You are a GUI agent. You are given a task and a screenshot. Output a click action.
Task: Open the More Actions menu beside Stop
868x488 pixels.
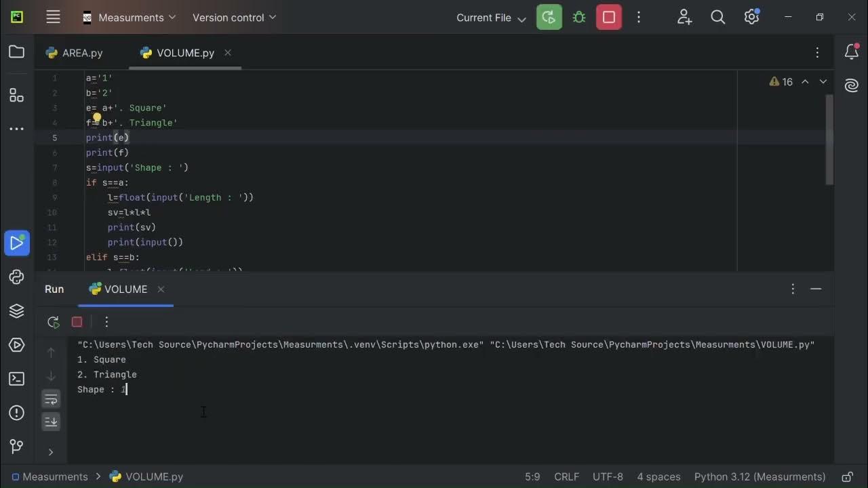pyautogui.click(x=639, y=18)
